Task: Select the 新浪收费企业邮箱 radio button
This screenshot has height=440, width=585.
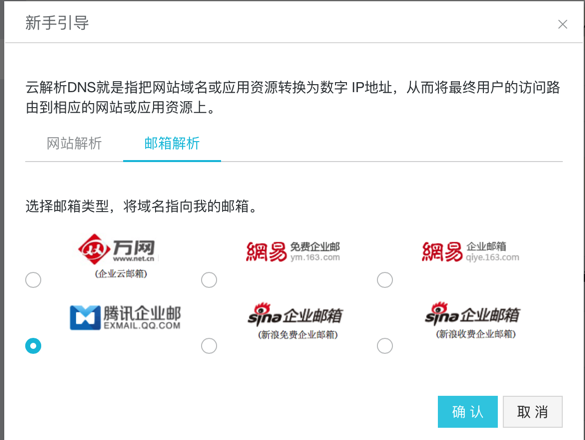Action: (385, 346)
